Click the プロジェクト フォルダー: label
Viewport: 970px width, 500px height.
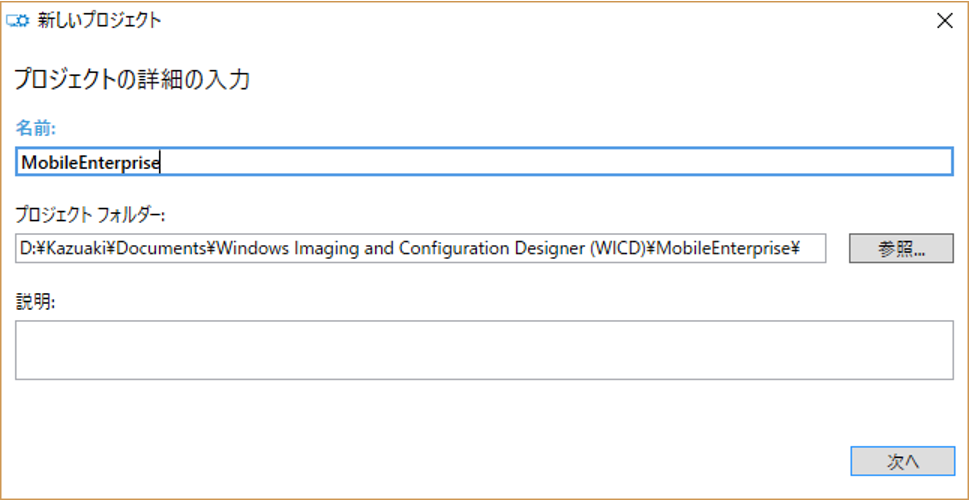(89, 213)
